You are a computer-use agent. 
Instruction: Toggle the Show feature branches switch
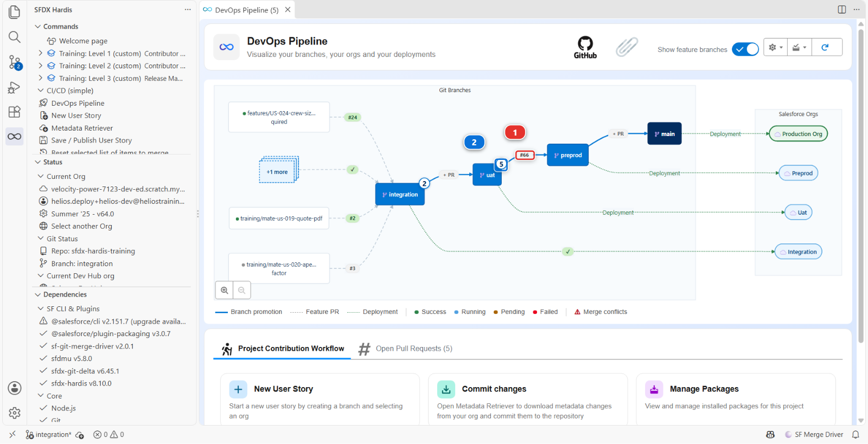tap(745, 49)
